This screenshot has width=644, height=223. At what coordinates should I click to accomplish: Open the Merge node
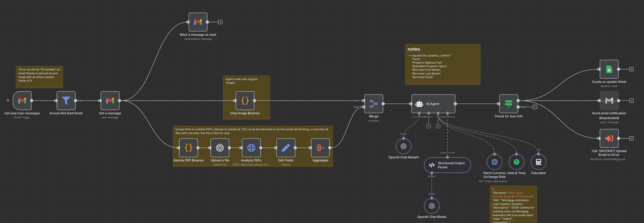tap(374, 104)
